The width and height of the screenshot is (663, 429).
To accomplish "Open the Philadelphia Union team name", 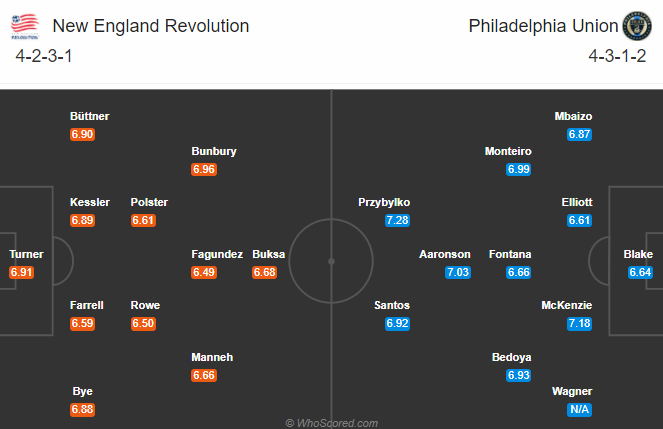I will pyautogui.click(x=543, y=26).
